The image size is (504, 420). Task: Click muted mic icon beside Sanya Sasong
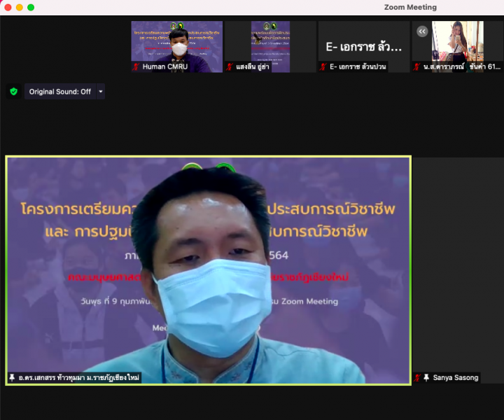point(418,378)
